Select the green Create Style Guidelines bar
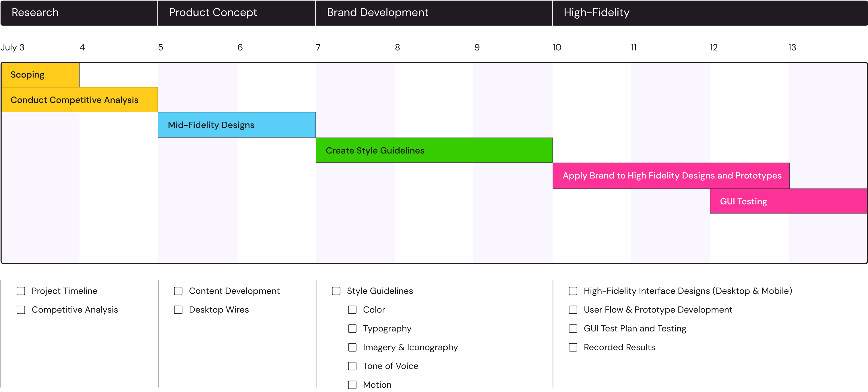Viewport: 868px width, 392px height. point(434,150)
